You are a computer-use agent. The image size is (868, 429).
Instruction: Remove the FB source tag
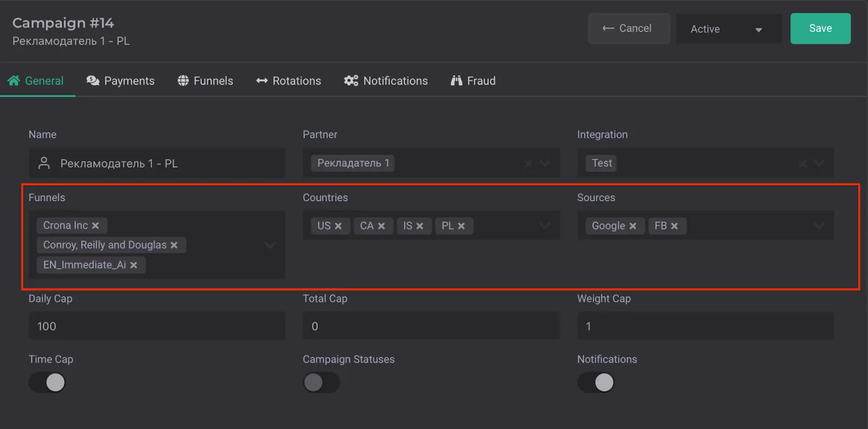[x=674, y=226]
